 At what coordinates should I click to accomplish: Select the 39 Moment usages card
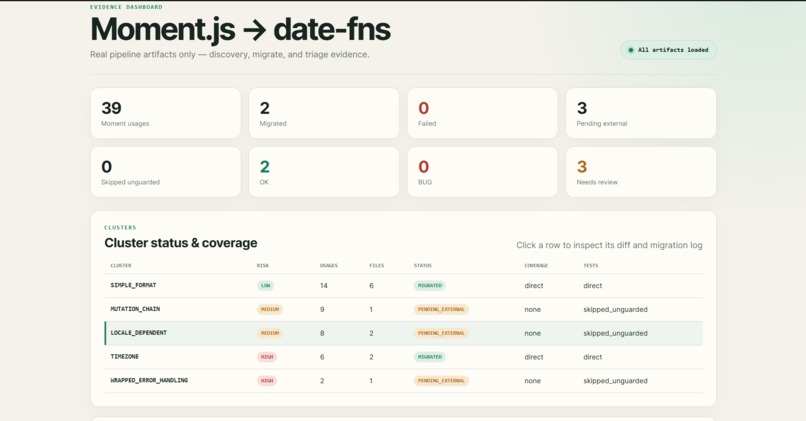[166, 113]
